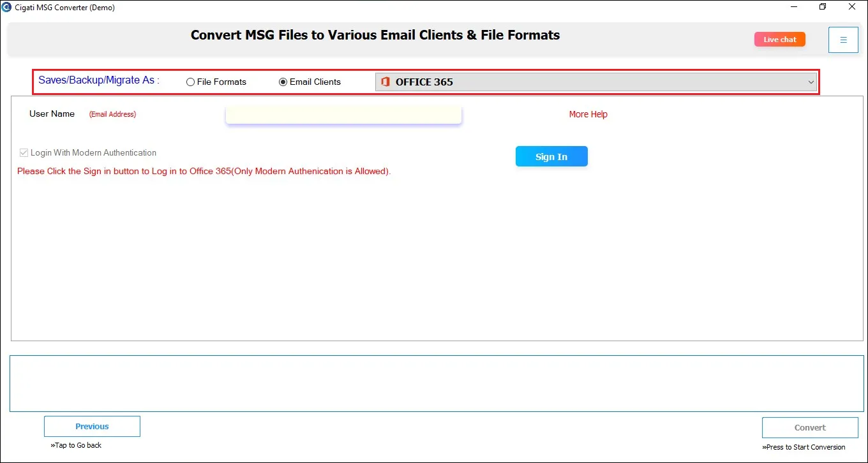Click the Live chat button
Viewport: 868px width, 463px height.
[780, 40]
